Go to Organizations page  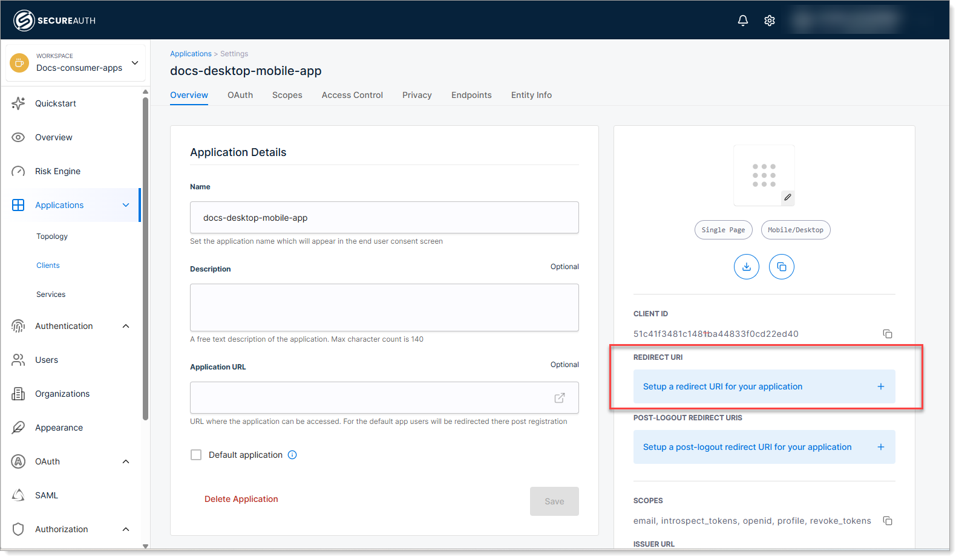coord(62,394)
